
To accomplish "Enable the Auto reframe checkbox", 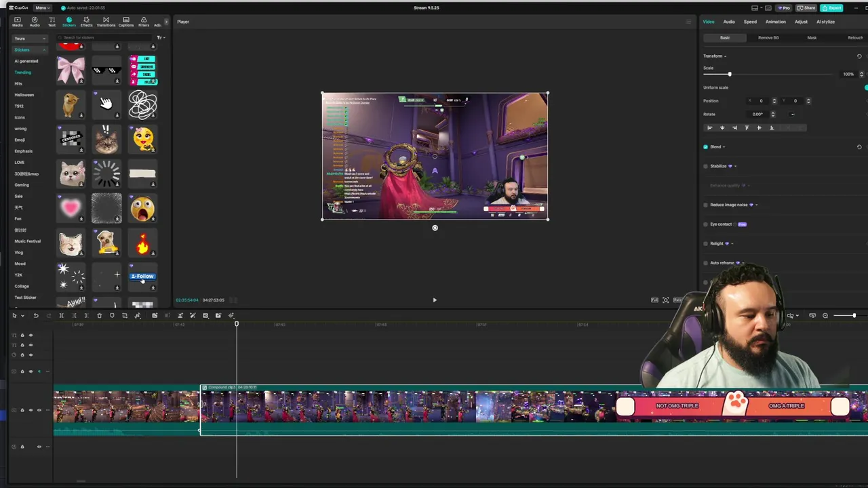I will click(x=705, y=263).
